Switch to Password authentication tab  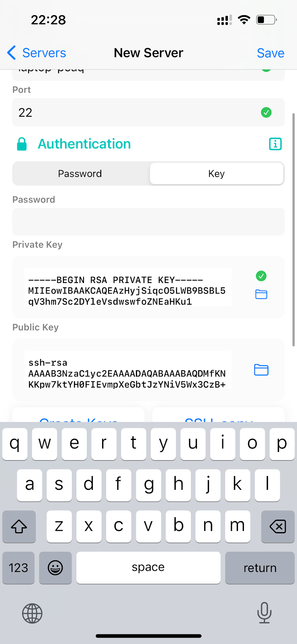(80, 173)
